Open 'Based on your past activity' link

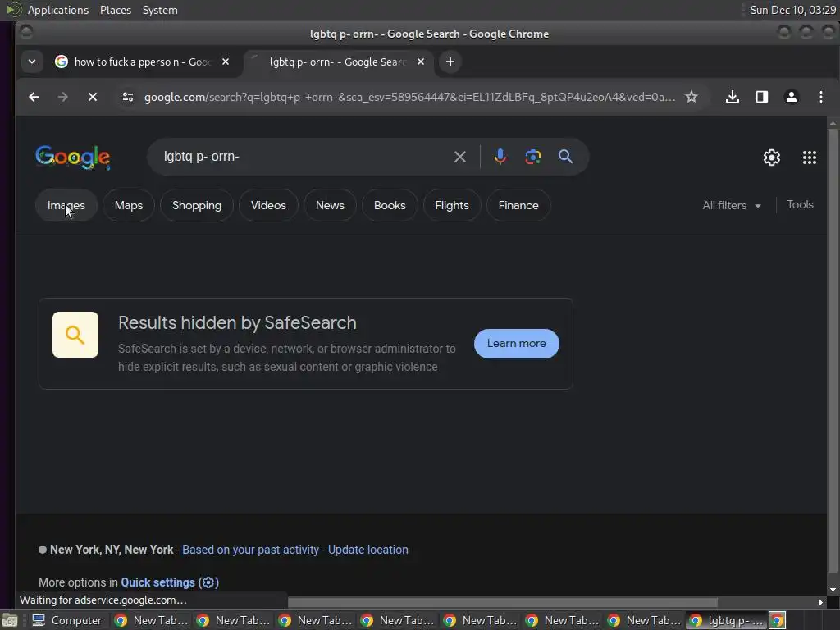251,550
